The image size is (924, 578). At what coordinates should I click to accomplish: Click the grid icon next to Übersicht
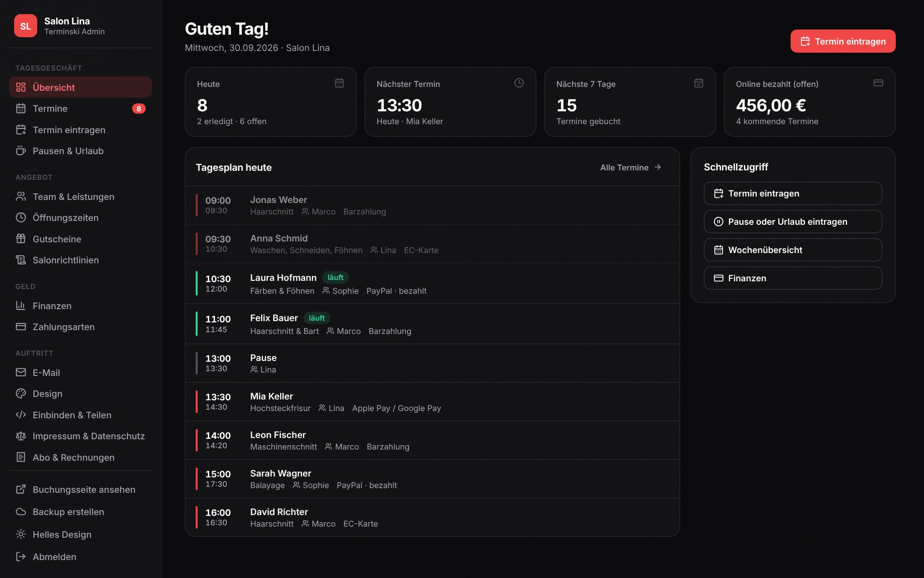click(x=21, y=87)
